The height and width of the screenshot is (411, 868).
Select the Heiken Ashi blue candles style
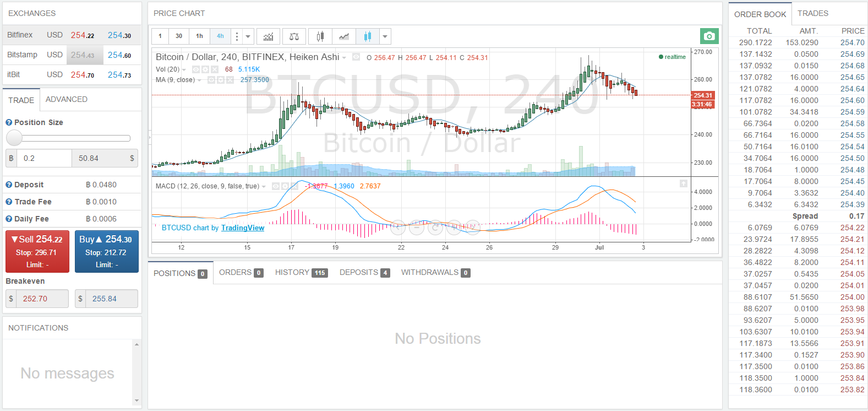tap(367, 36)
